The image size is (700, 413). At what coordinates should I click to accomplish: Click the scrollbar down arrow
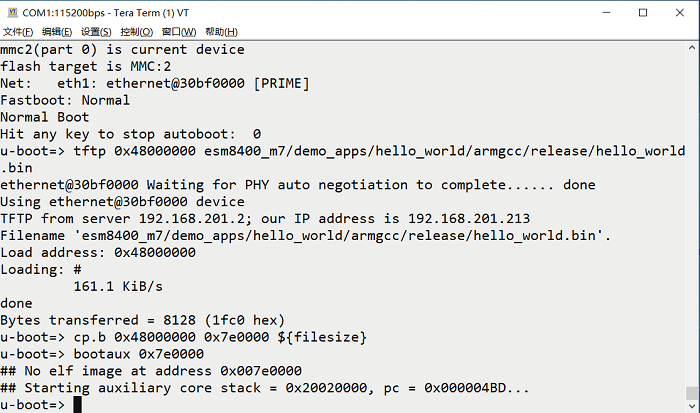pos(692,407)
